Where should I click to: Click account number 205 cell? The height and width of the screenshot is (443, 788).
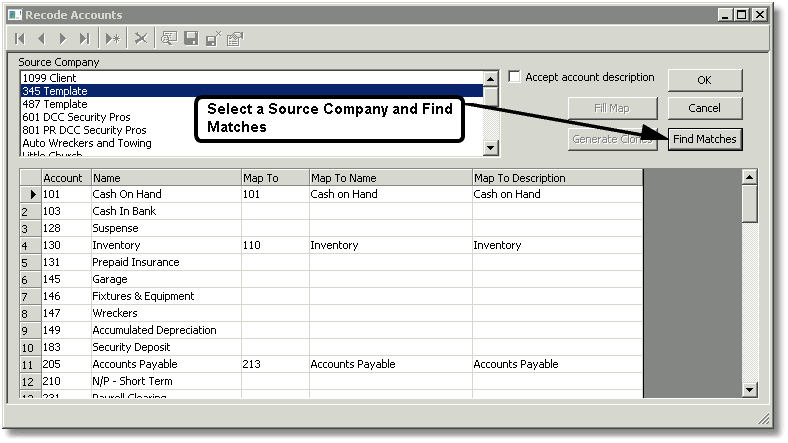66,364
